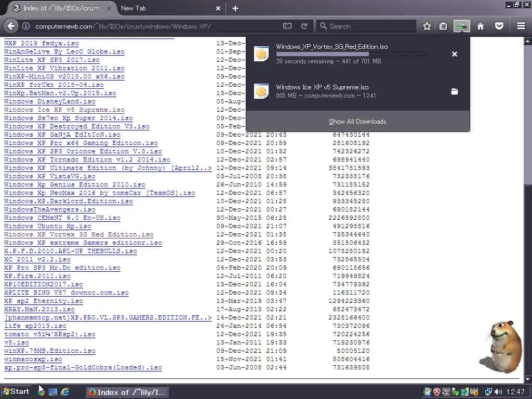This screenshot has height=399, width=532.
Task: Go to the Firefox home page
Action: click(x=481, y=26)
